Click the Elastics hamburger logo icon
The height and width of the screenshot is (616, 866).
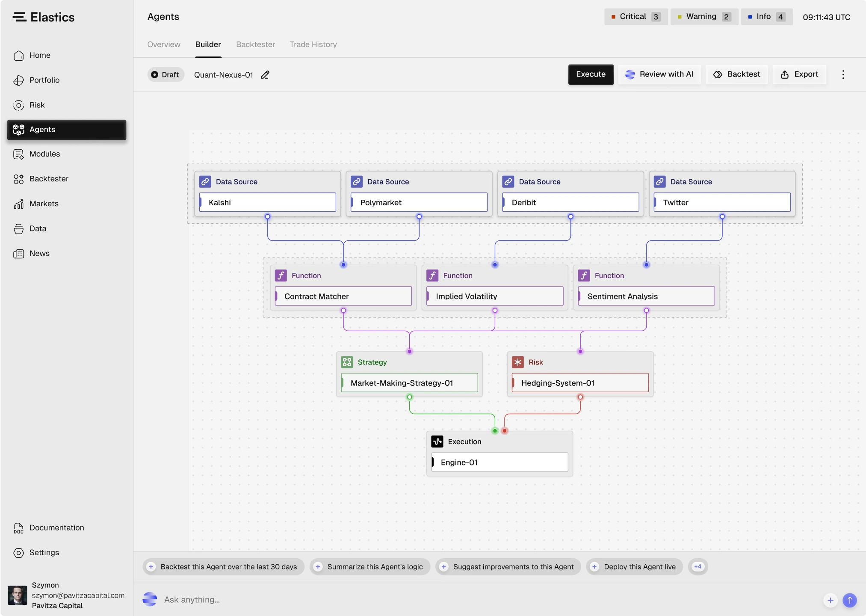19,17
